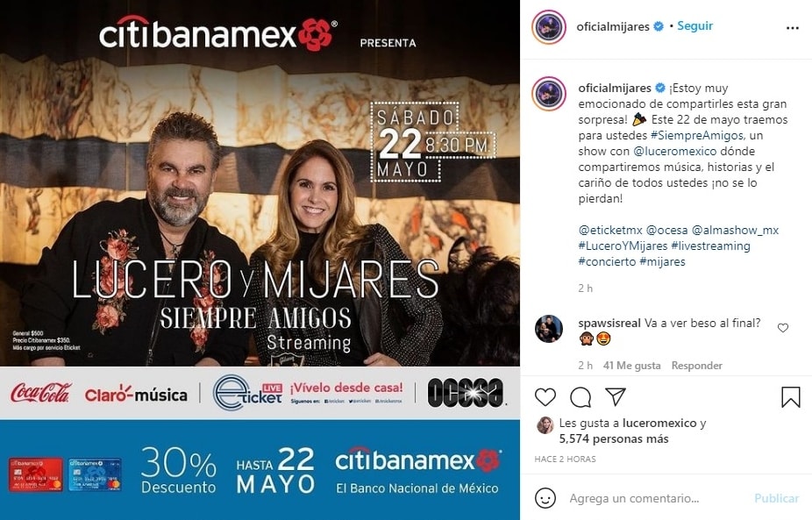This screenshot has height=520, width=812.
Task: Follow the account with Seguir
Action: [x=695, y=26]
